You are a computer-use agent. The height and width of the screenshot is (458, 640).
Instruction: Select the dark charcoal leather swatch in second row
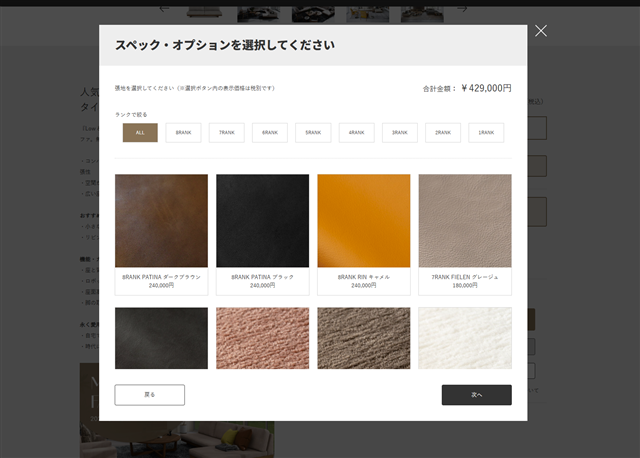pyautogui.click(x=161, y=338)
